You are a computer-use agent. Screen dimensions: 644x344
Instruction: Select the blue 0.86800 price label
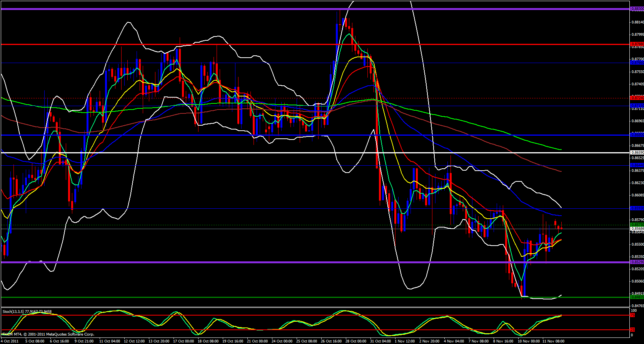pos(637,135)
